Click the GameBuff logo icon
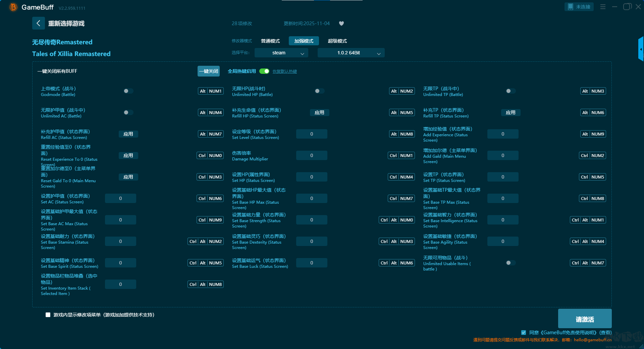The image size is (644, 349). pyautogui.click(x=13, y=7)
